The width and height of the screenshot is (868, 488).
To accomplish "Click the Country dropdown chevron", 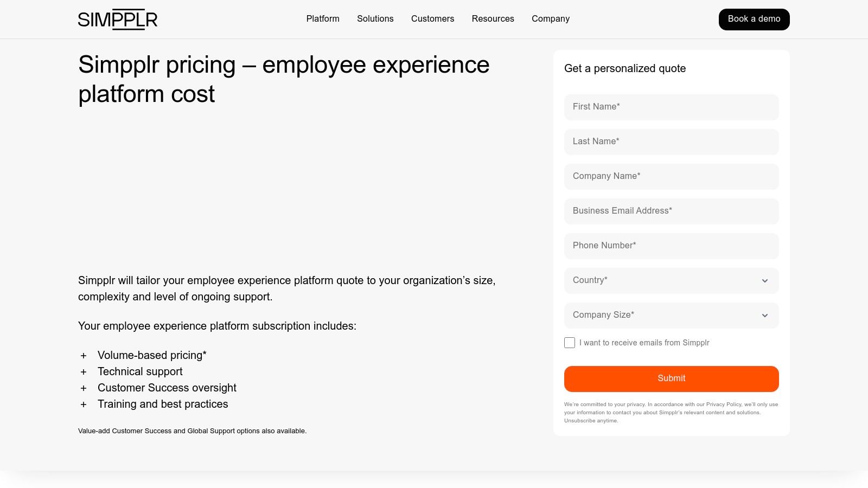I will pos(765,281).
